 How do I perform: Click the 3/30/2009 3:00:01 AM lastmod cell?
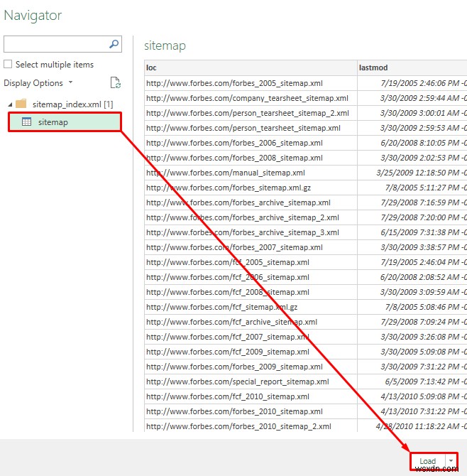412,113
